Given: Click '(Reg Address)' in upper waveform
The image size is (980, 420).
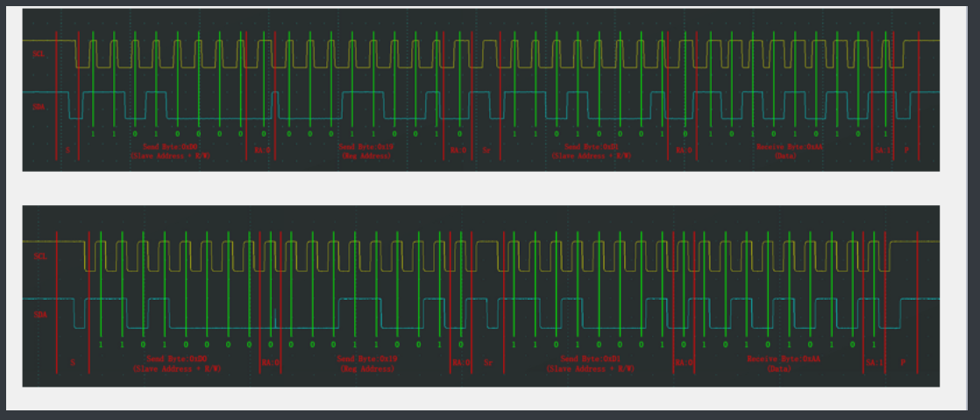Looking at the screenshot, I should tap(366, 155).
